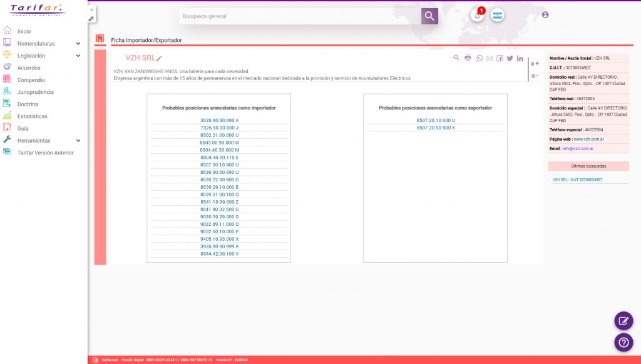Close sidebar with the x icon
Viewport: 641px width, 364px height.
coord(91,10)
